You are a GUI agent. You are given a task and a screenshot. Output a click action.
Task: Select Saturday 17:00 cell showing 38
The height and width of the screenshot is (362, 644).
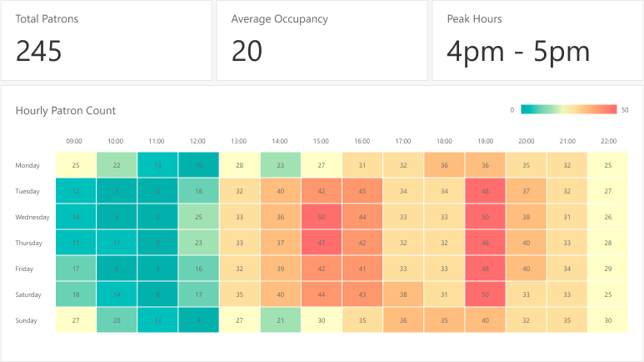click(403, 294)
